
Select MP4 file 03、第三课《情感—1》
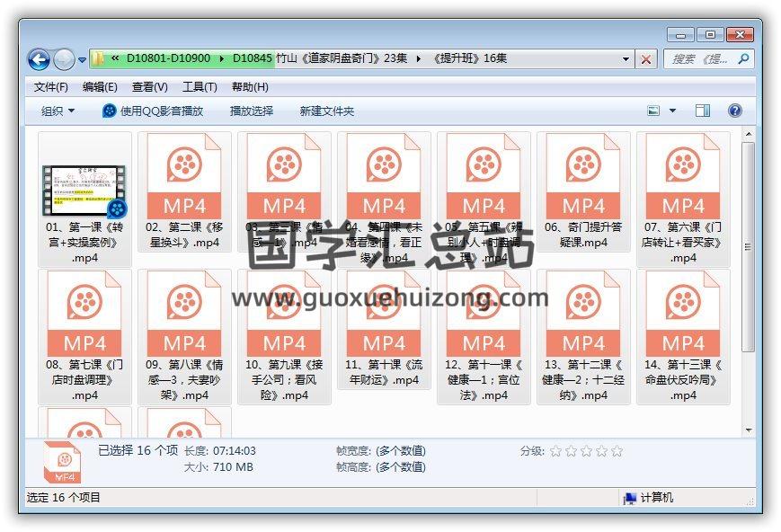coord(284,191)
